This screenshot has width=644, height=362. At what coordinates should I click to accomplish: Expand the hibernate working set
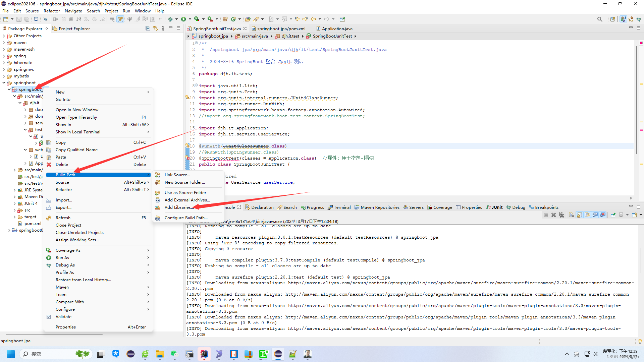[x=4, y=63]
